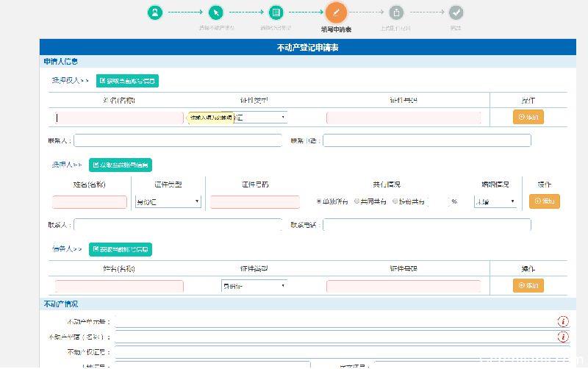This screenshot has width=588, height=369.
Task: Click the orange pencil 填写申请表 step icon
Action: tap(336, 12)
